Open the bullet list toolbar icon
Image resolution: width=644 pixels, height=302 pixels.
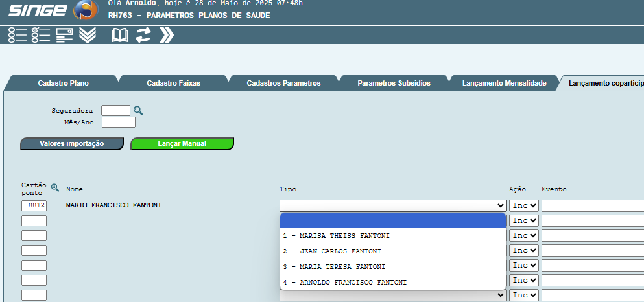click(x=17, y=35)
